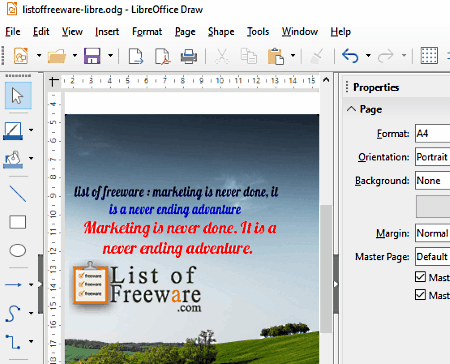Toggle the upper Master checkbox
This screenshot has height=364, width=450.
[420, 277]
